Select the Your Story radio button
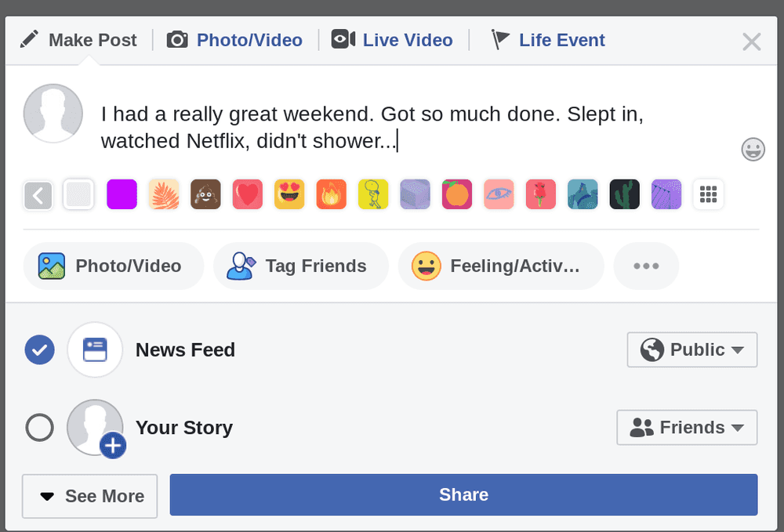This screenshot has height=532, width=784. pos(39,428)
